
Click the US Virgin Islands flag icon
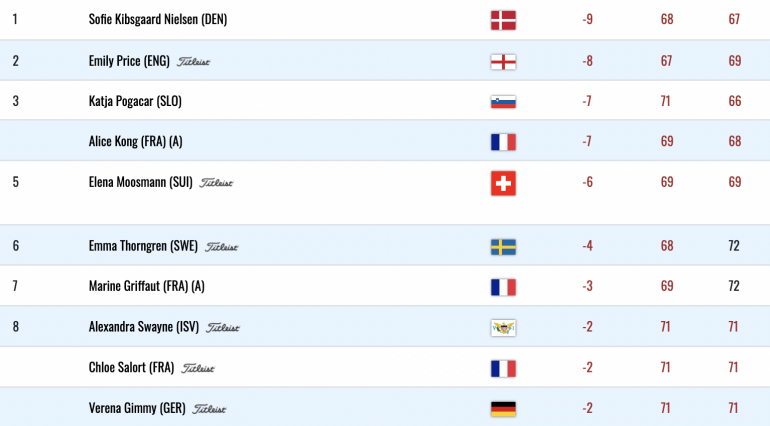coord(503,328)
